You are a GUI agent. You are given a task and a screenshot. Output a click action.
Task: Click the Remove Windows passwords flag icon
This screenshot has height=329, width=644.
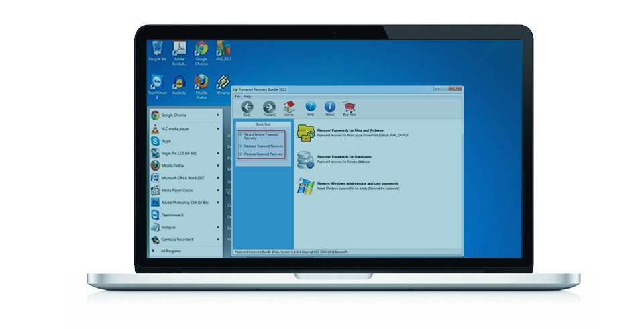click(305, 185)
